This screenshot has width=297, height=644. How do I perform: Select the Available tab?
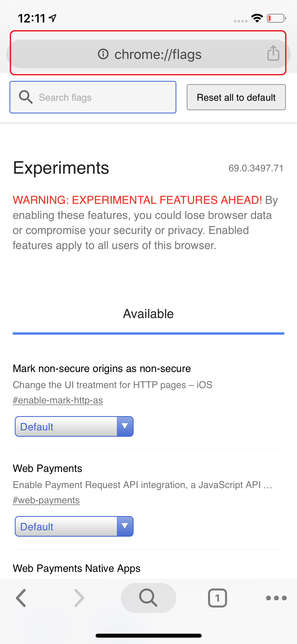coord(148,314)
